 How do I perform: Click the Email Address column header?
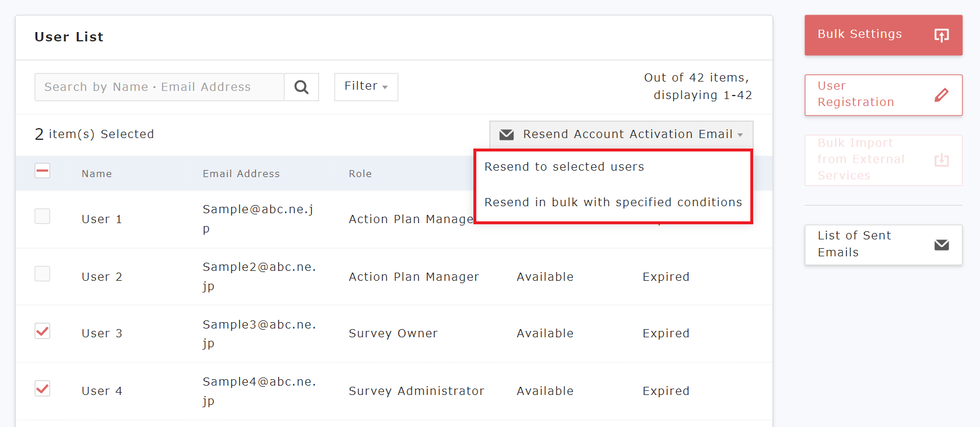click(241, 174)
